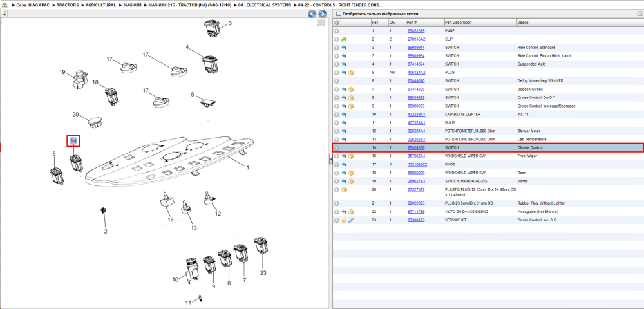Viewport: 644px width, 309px height.
Task: Sort by the Part Description column header
Action: pos(480,22)
